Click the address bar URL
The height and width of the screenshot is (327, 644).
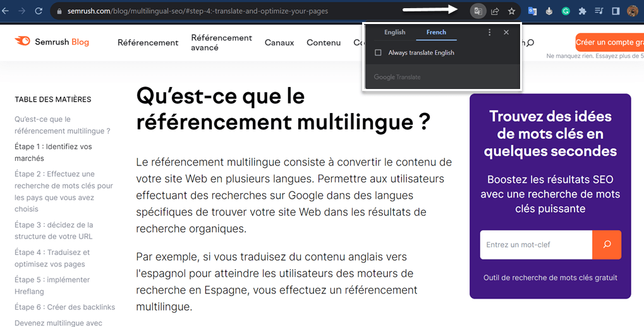198,11
